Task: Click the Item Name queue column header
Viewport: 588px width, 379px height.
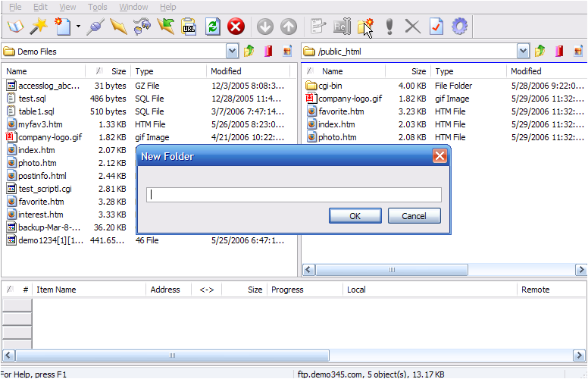Action: click(x=89, y=290)
